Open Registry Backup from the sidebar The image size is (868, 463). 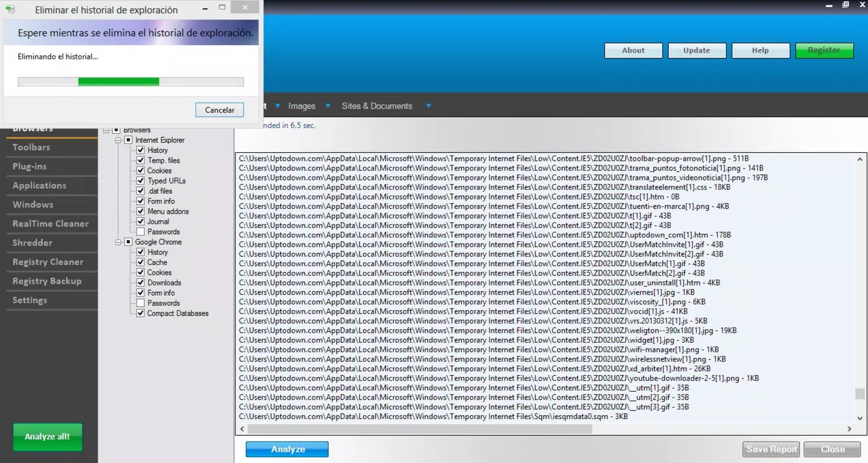(x=52, y=281)
